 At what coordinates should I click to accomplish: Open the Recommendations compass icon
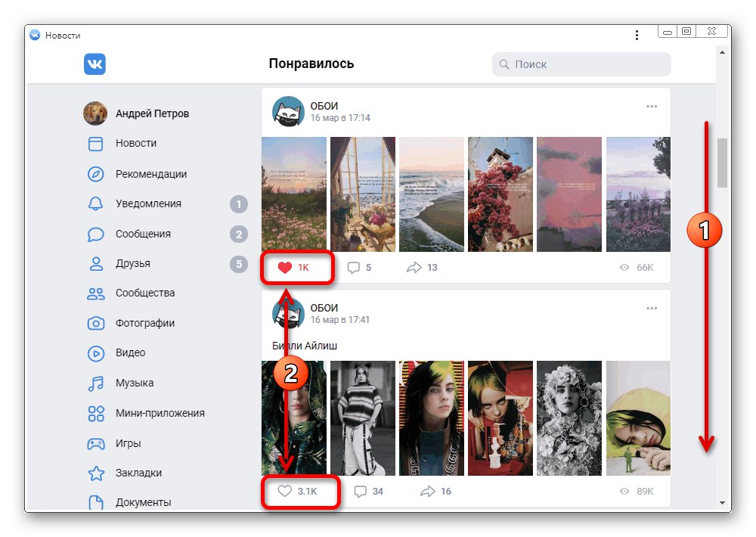click(95, 174)
